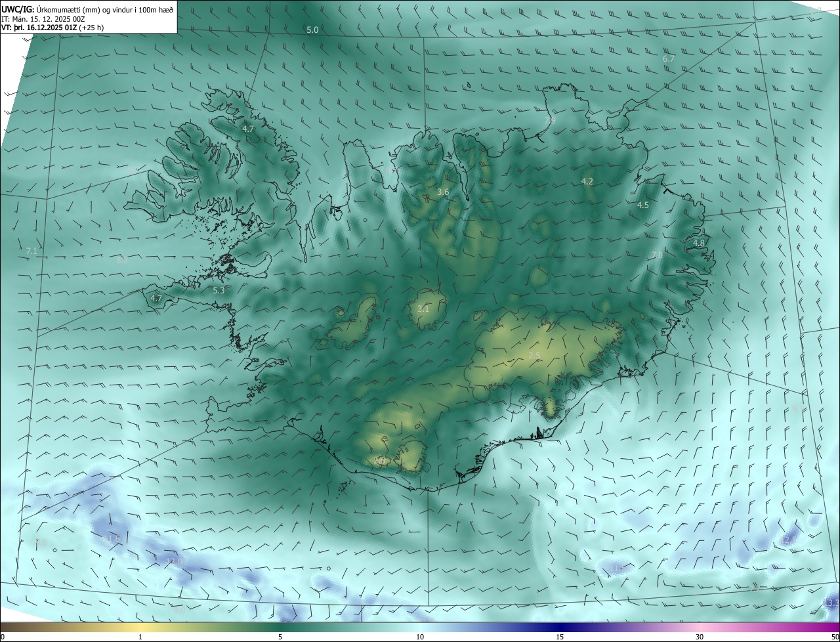Select the 11.8 value in the southwest ocean

[112, 540]
